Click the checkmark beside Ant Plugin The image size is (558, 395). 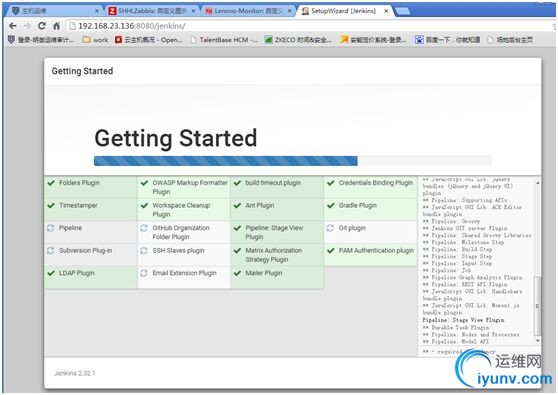pyautogui.click(x=237, y=205)
